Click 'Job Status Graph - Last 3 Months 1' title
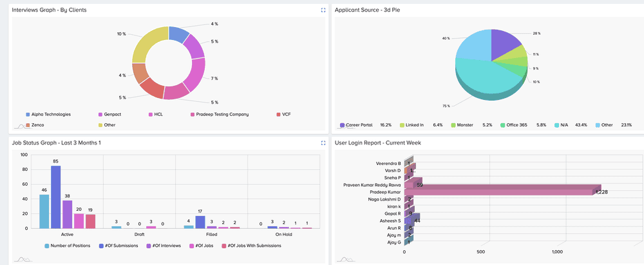Viewport: 644px width, 265px height. pyautogui.click(x=56, y=142)
